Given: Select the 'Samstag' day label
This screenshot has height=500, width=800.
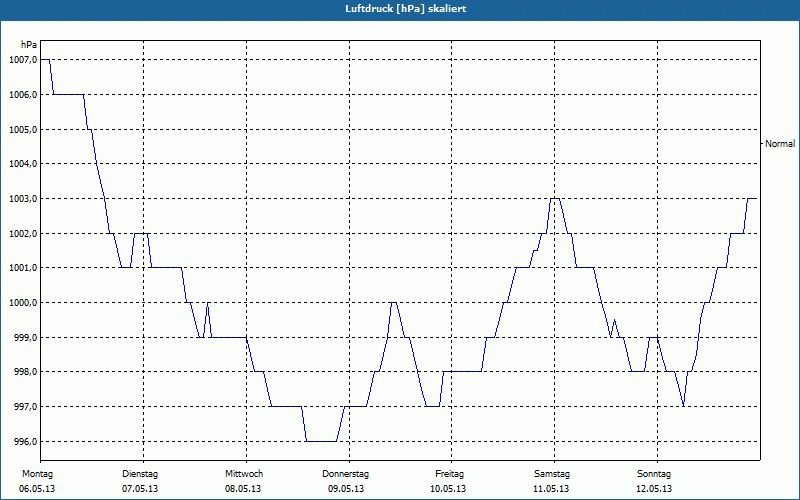Looking at the screenshot, I should coord(552,474).
